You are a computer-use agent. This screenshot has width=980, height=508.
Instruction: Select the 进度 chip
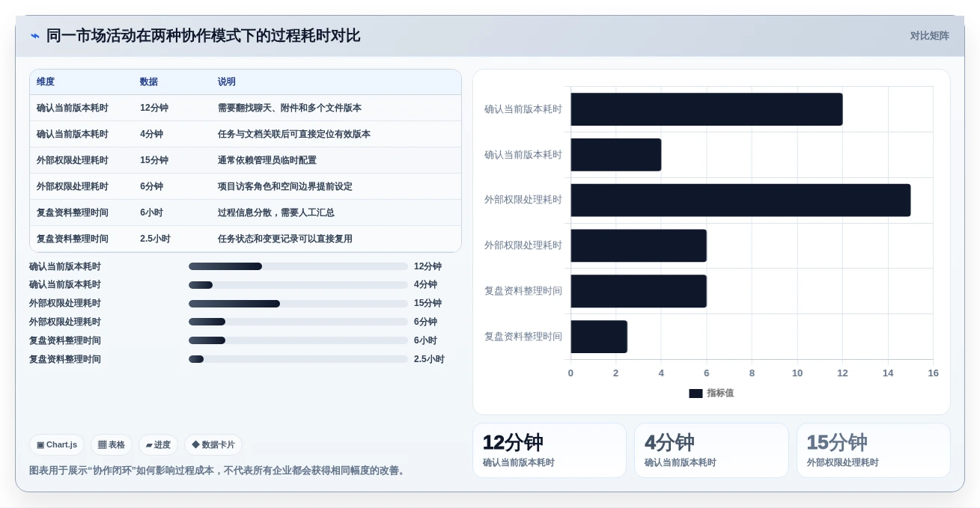tap(158, 445)
